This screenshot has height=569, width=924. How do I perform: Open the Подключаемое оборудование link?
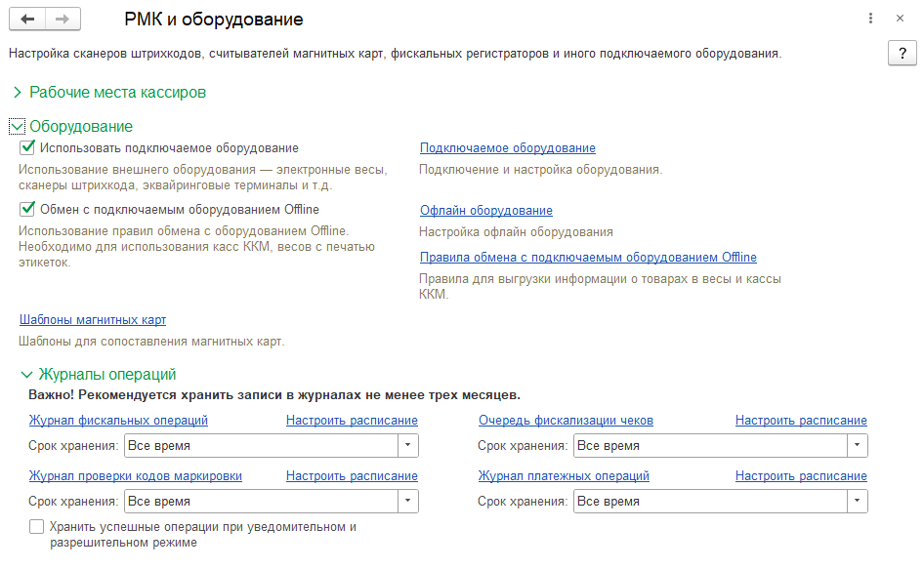coord(507,148)
